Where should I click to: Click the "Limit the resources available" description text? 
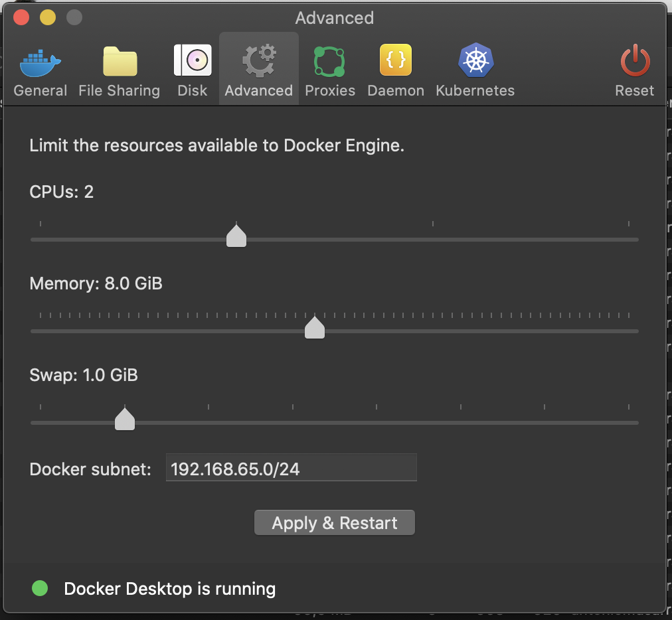pos(217,145)
